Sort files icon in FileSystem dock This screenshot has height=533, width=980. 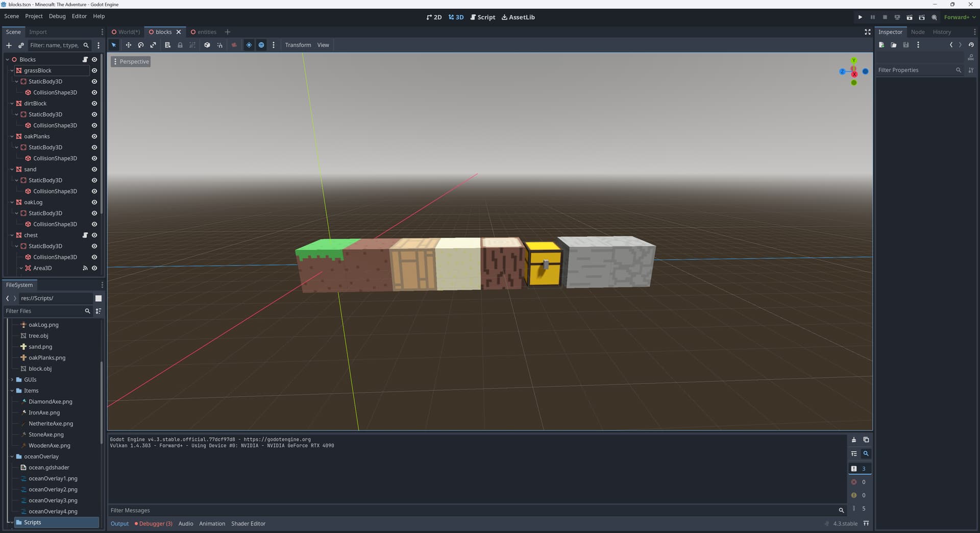point(99,311)
